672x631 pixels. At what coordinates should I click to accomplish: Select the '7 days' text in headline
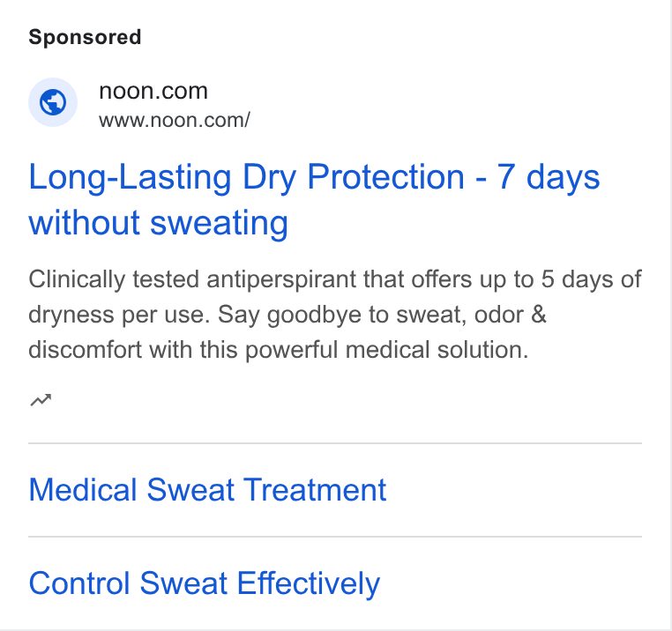pyautogui.click(x=549, y=177)
